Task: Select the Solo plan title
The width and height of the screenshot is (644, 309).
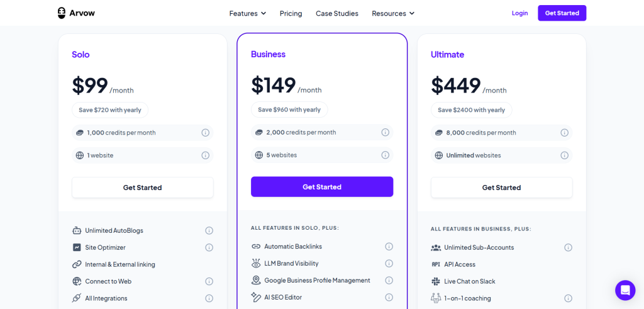Action: tap(80, 54)
